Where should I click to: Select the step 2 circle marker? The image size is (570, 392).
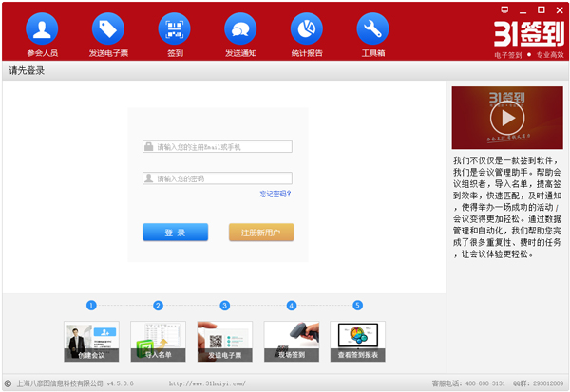pyautogui.click(x=158, y=306)
